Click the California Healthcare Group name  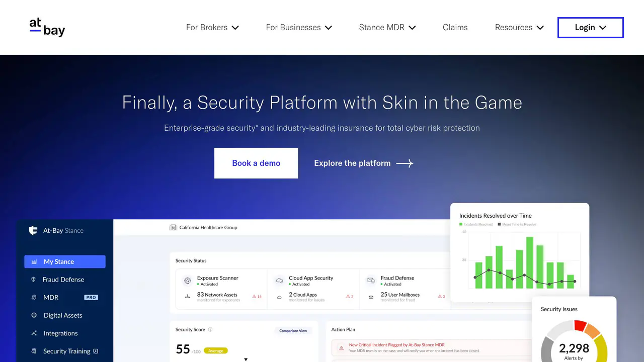point(208,227)
